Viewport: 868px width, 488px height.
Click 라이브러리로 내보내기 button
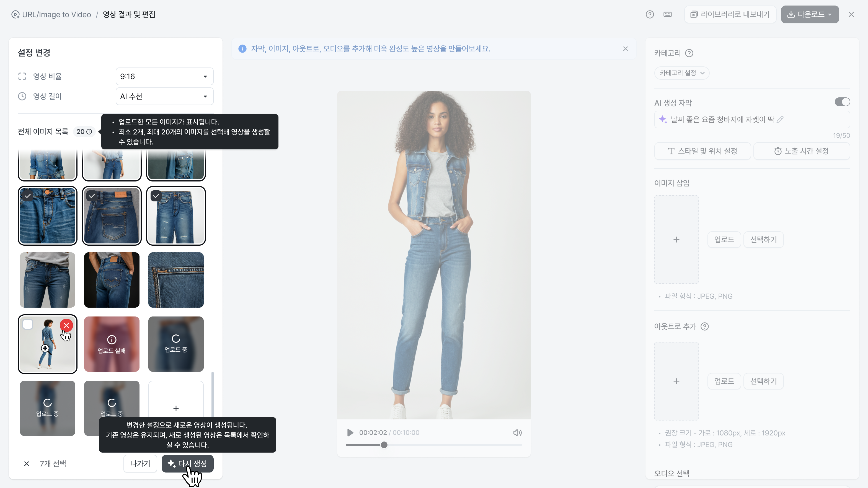click(730, 14)
